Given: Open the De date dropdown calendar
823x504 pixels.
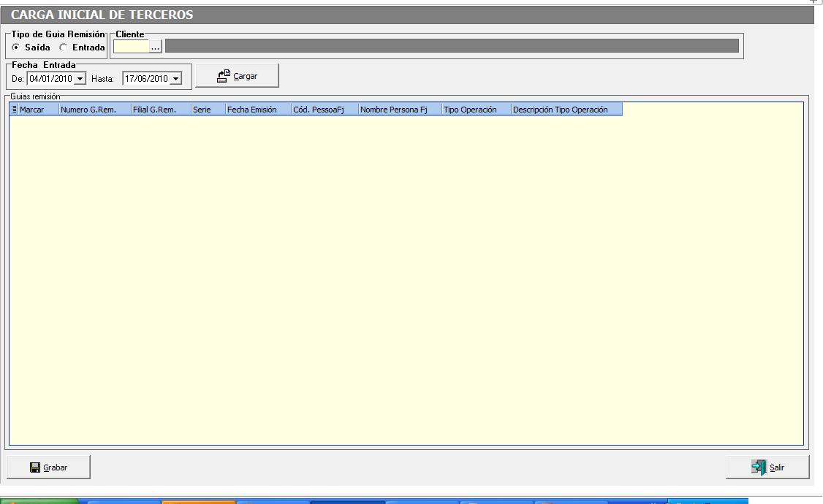Looking at the screenshot, I should (80, 79).
